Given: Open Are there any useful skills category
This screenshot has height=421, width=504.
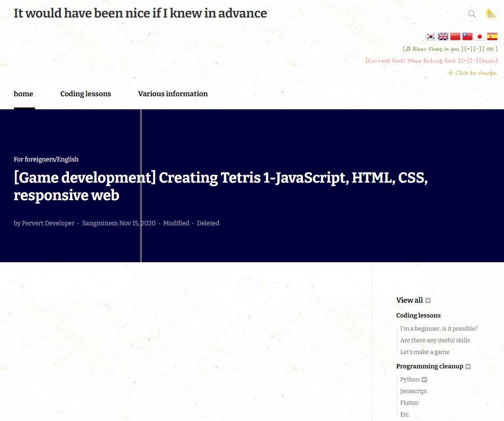Looking at the screenshot, I should click(435, 340).
